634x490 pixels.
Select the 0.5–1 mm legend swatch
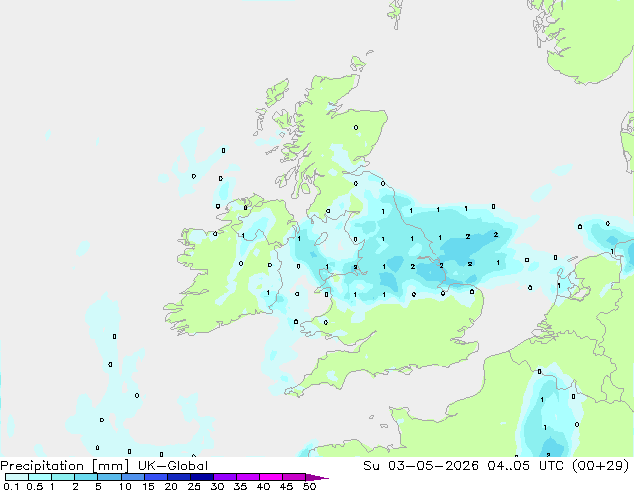point(40,477)
